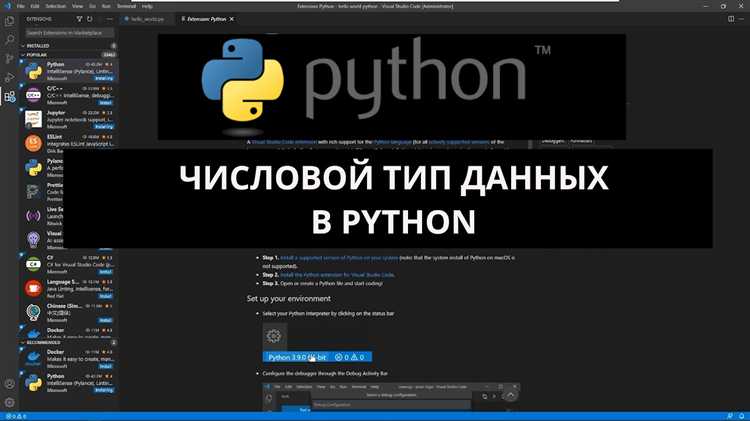Install the Chinese language pack
The image size is (750, 421).
coord(105,320)
